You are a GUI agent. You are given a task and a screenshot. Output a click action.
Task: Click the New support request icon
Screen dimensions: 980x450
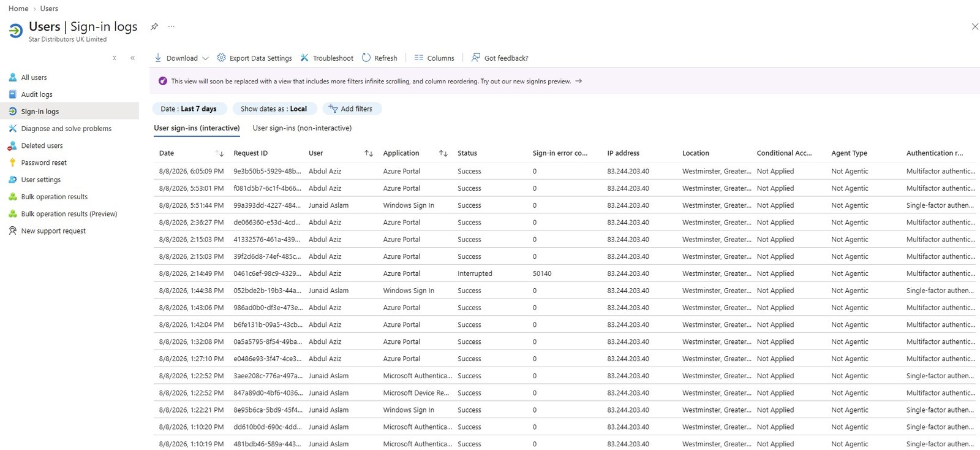12,231
